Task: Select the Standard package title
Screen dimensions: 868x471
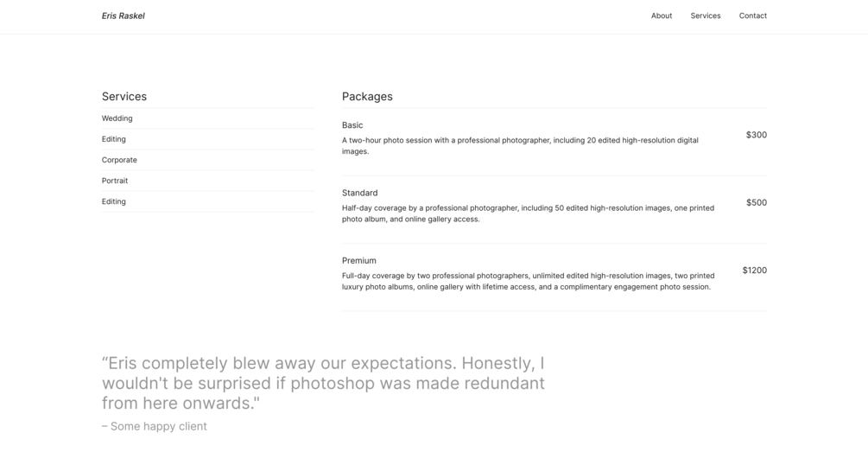Action: [359, 193]
